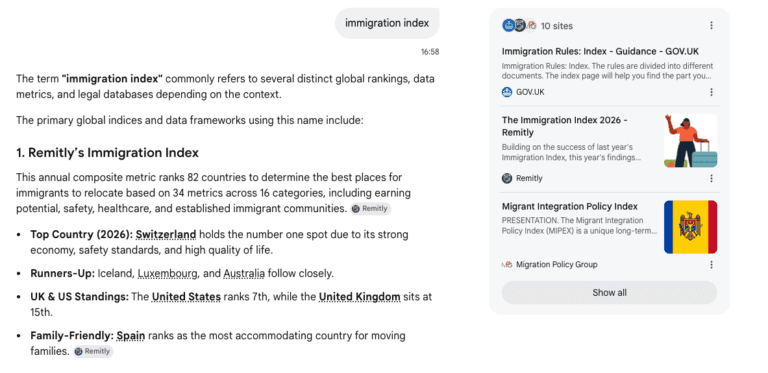This screenshot has height=373, width=768.
Task: Select the Moldova flag thumbnail
Action: click(691, 227)
